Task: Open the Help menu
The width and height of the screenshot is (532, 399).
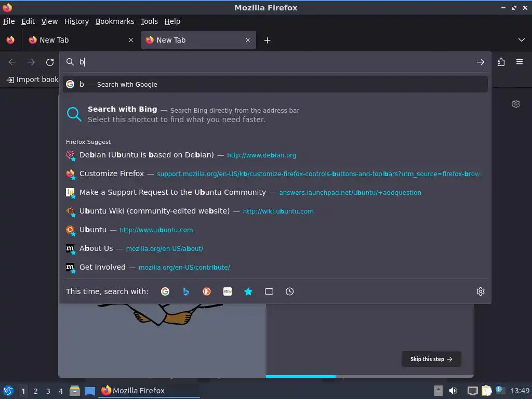Action: point(172,21)
